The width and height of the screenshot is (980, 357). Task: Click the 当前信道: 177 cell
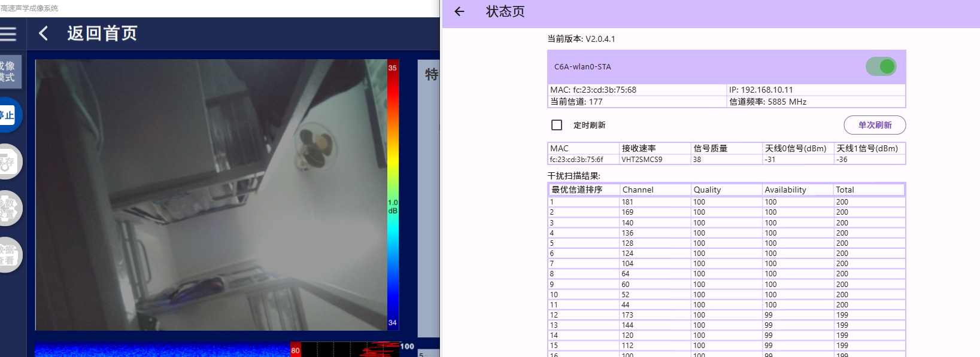click(637, 102)
